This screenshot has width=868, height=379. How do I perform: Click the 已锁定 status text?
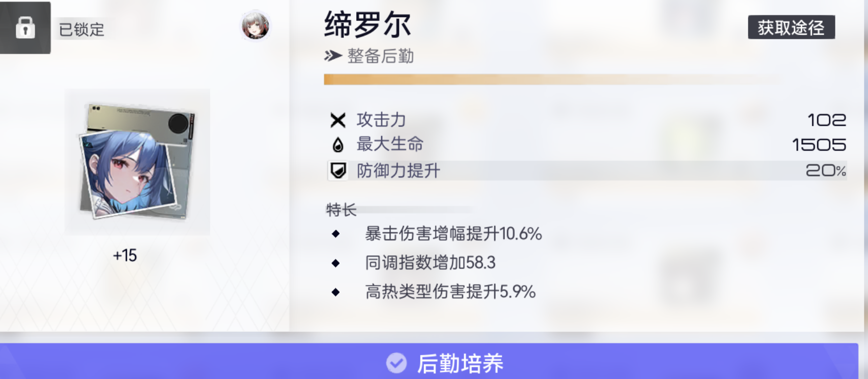tap(81, 29)
